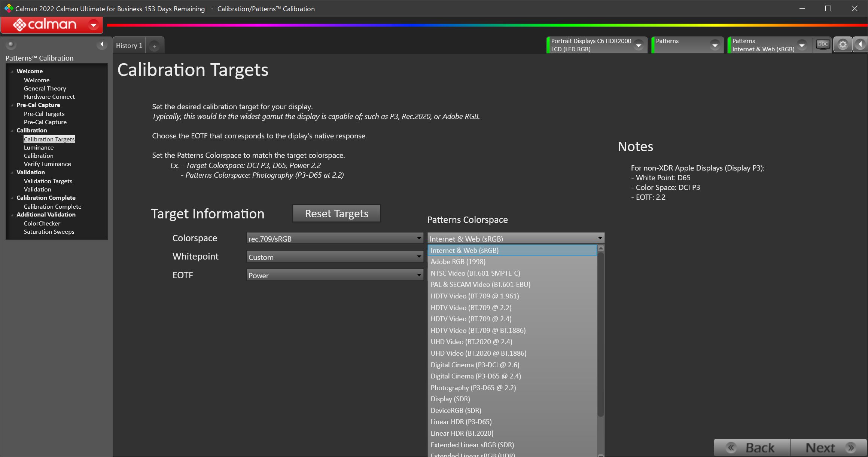Select HDTV Video (BT.709 @ 2.4)
The width and height of the screenshot is (868, 457).
512,319
